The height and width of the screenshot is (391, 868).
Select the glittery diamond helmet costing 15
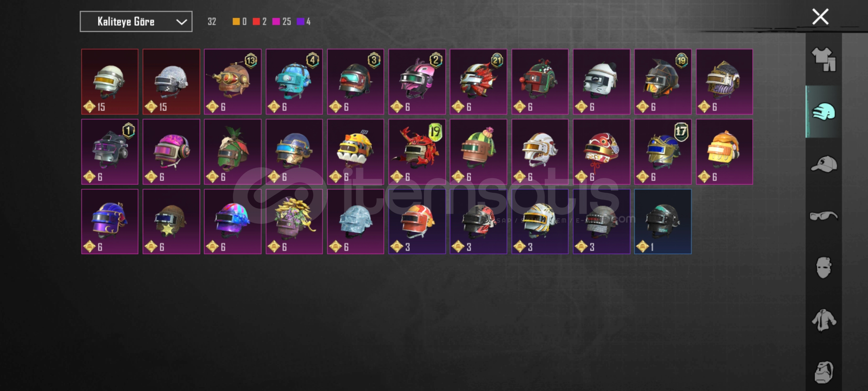point(171,82)
